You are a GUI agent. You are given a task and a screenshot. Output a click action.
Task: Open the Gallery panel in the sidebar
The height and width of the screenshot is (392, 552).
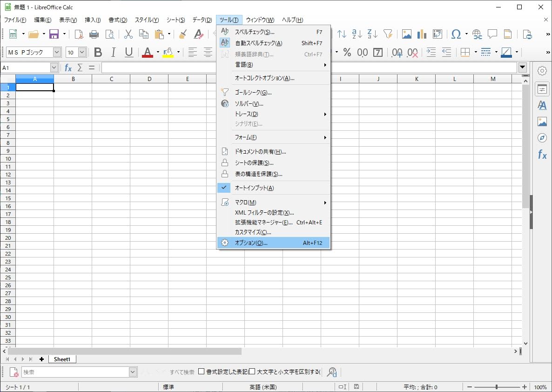(542, 122)
